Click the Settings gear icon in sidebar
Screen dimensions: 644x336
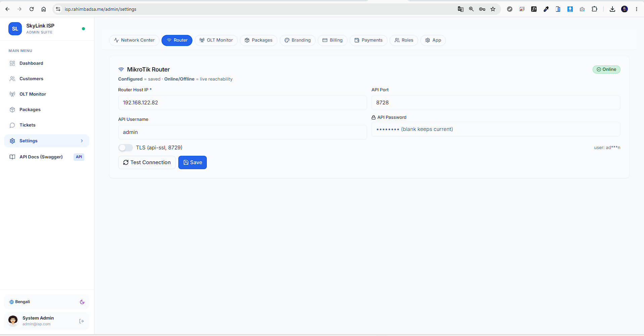click(12, 141)
